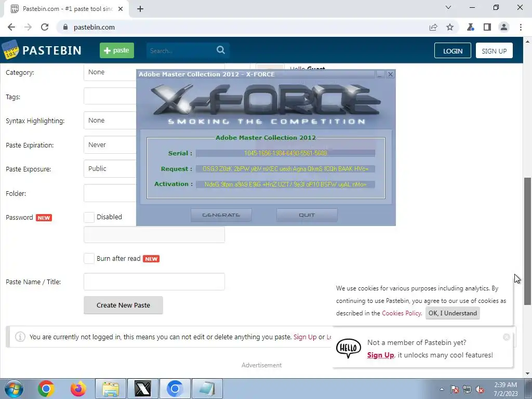Screen dimensions: 532x399
Task: Click the Paste Name / Title field
Action: (x=154, y=282)
